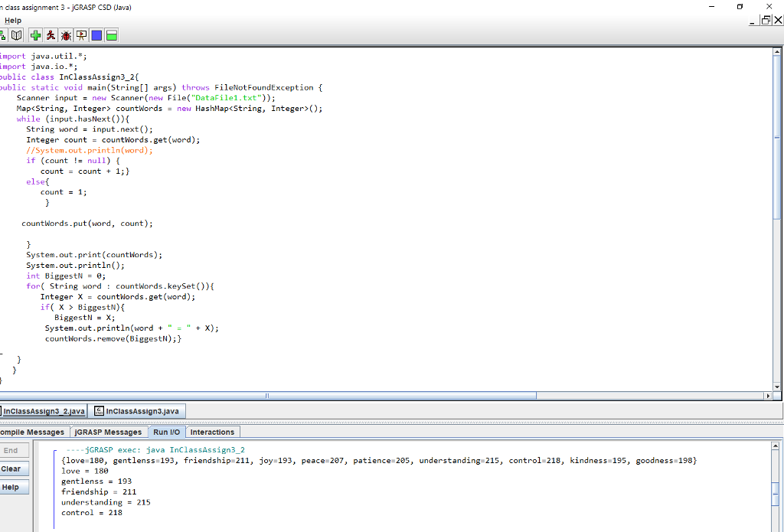Click the "int BiggestN = 0;" line

66,276
